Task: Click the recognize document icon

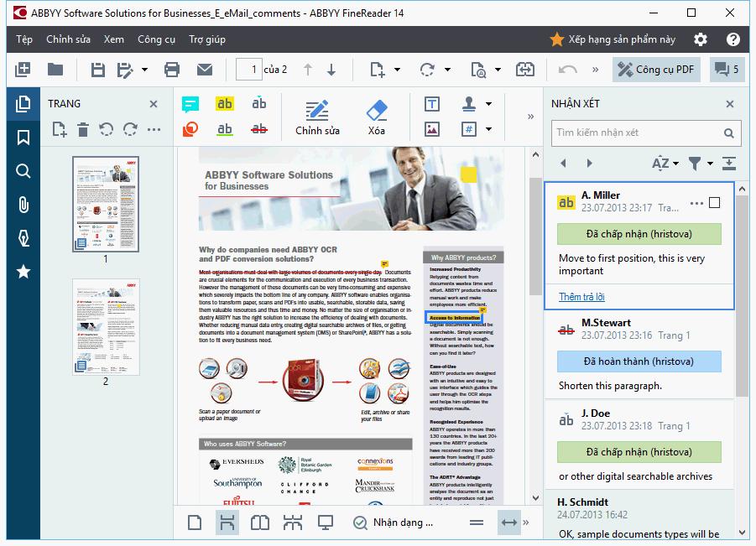Action: 477,70
